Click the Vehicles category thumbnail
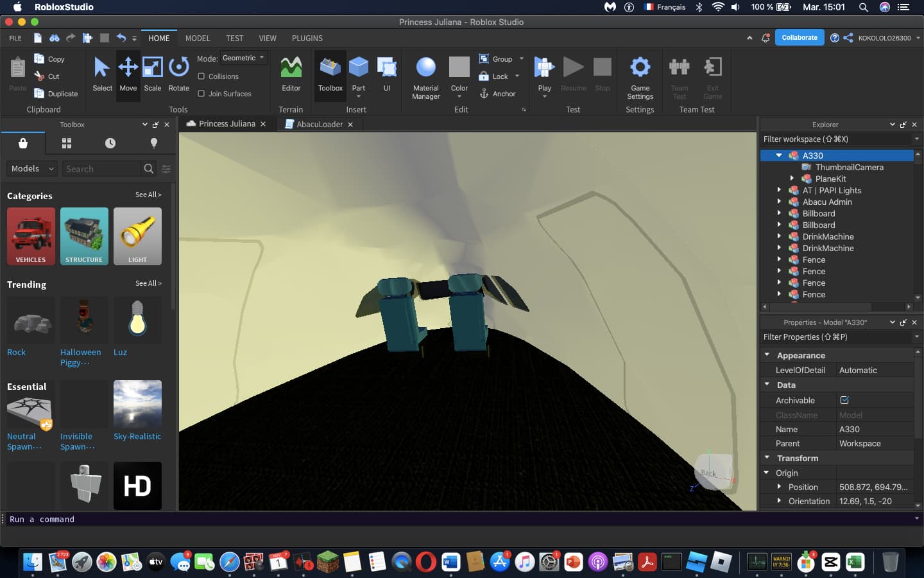 pyautogui.click(x=31, y=236)
